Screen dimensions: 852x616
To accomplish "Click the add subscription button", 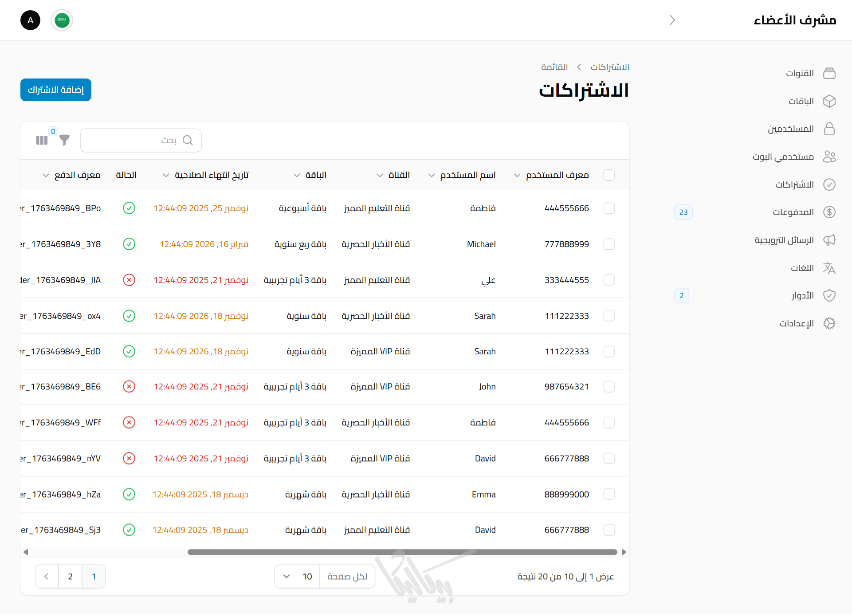I will [56, 90].
